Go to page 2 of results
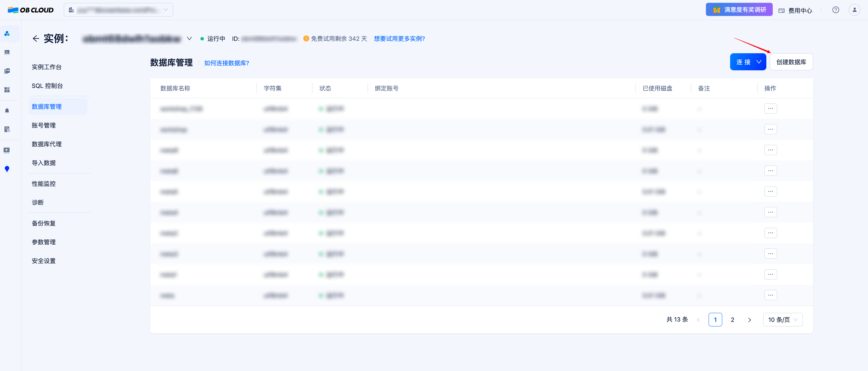Image resolution: width=868 pixels, height=371 pixels. click(732, 319)
